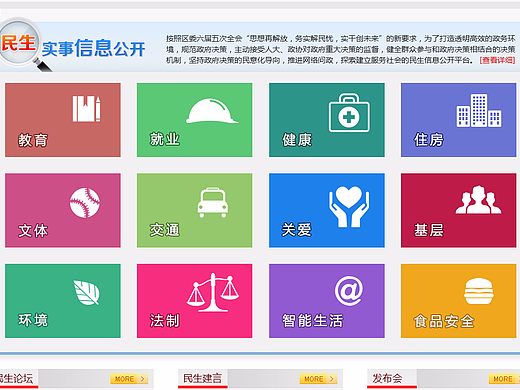The height and width of the screenshot is (390, 520).
Task: Click the hard hat employment icon
Action: (x=212, y=111)
